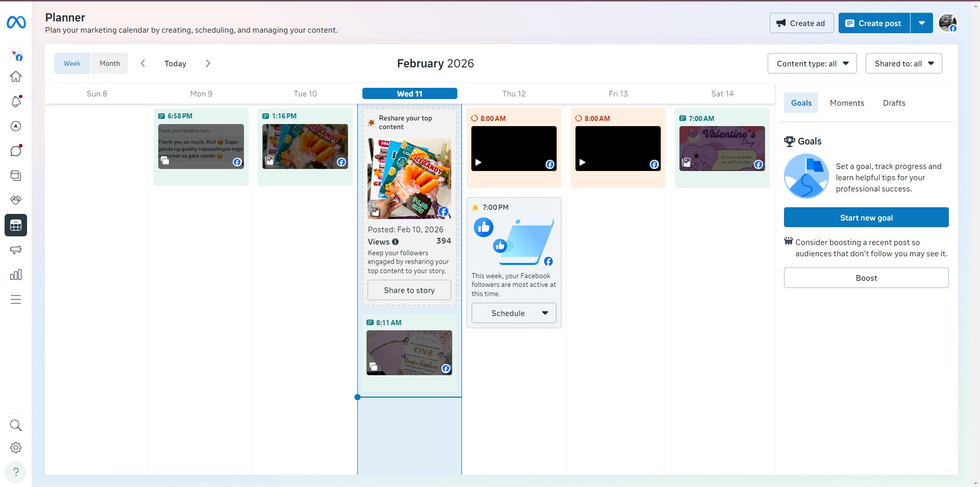This screenshot has height=487, width=980.
Task: Open the Content type: all dropdown
Action: [812, 63]
